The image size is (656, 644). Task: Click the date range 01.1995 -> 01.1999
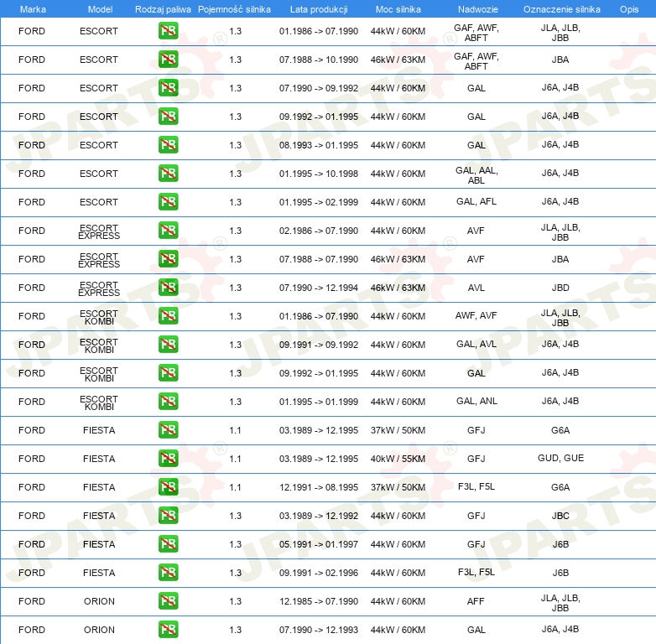(319, 402)
